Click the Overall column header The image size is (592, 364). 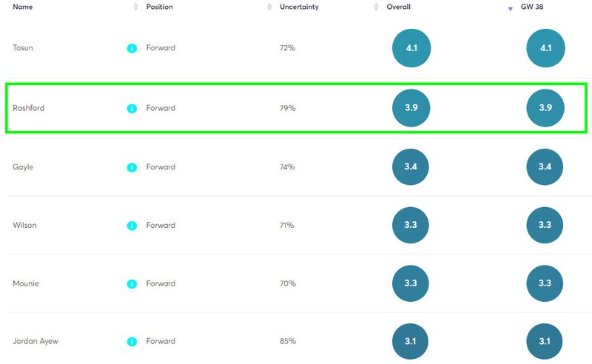tap(398, 7)
